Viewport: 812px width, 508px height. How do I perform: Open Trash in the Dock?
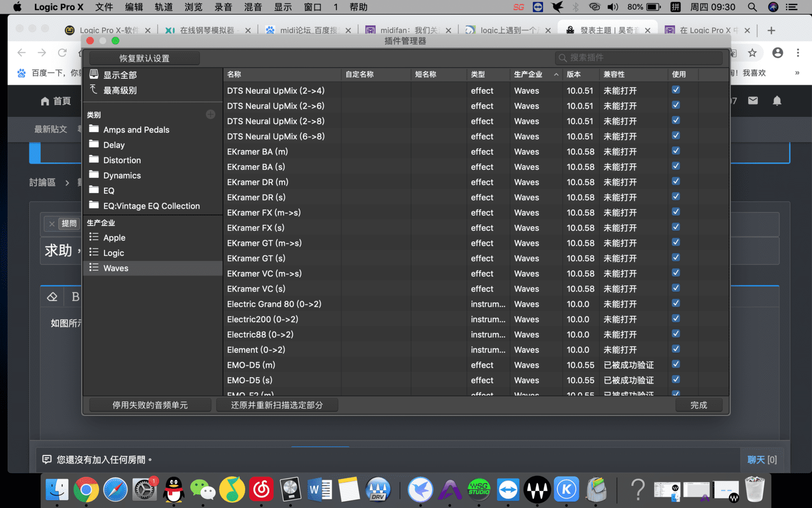point(755,490)
